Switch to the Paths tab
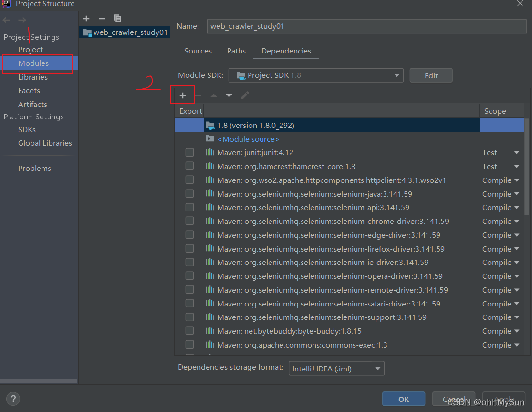532x412 pixels. click(236, 51)
